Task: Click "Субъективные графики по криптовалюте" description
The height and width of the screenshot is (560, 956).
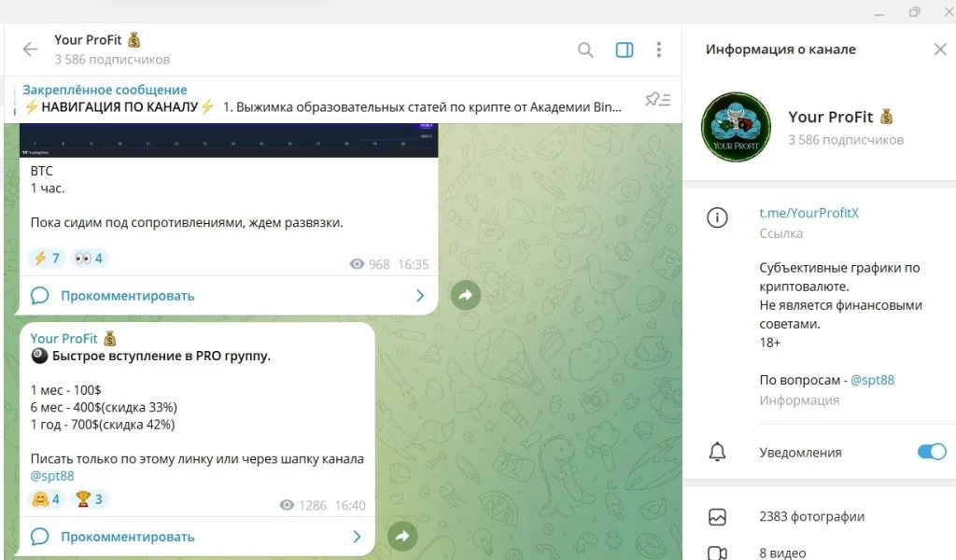Action: (x=839, y=276)
